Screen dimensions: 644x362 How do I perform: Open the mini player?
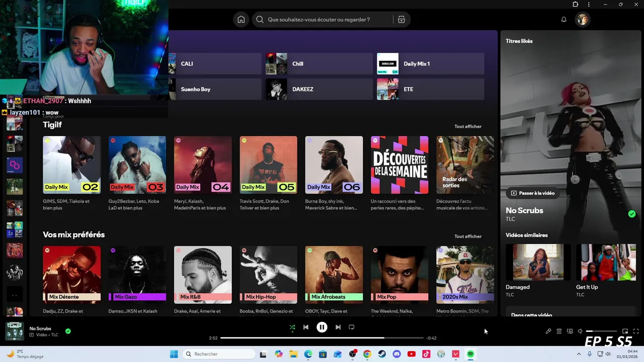(x=625, y=331)
